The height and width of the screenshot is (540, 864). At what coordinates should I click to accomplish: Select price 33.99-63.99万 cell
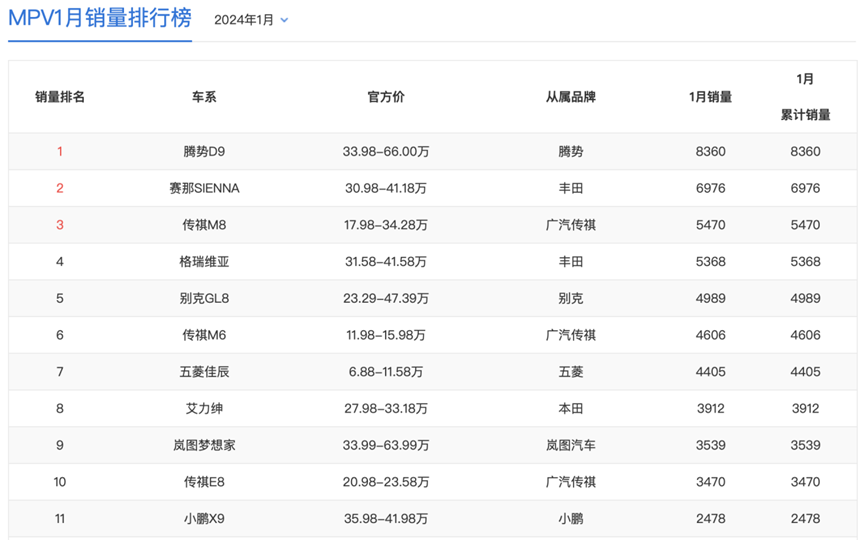386,445
